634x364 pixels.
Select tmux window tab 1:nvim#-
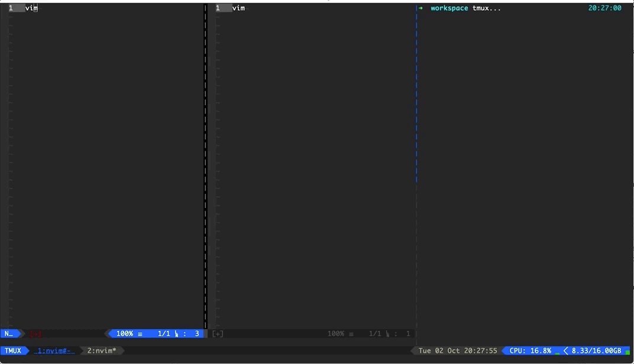pyautogui.click(x=54, y=350)
